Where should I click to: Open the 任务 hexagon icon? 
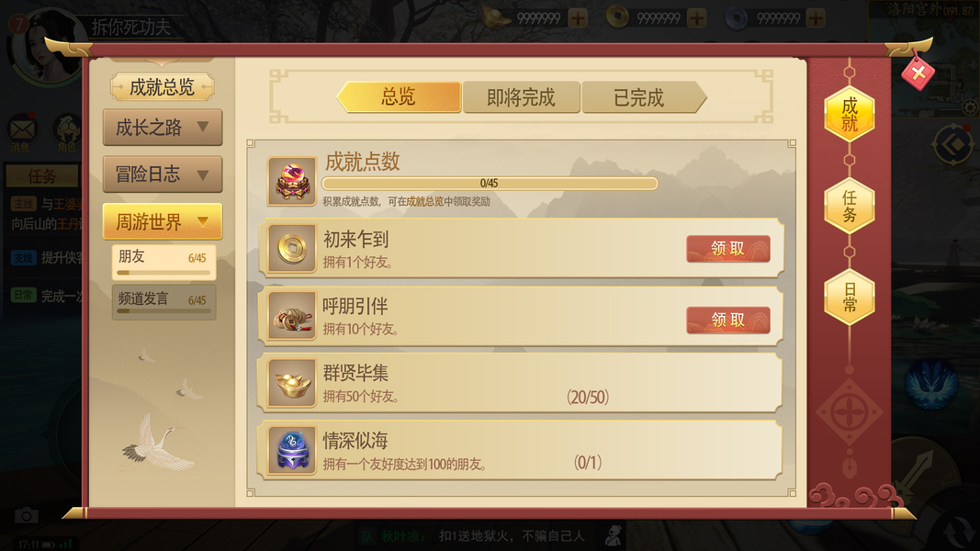850,206
